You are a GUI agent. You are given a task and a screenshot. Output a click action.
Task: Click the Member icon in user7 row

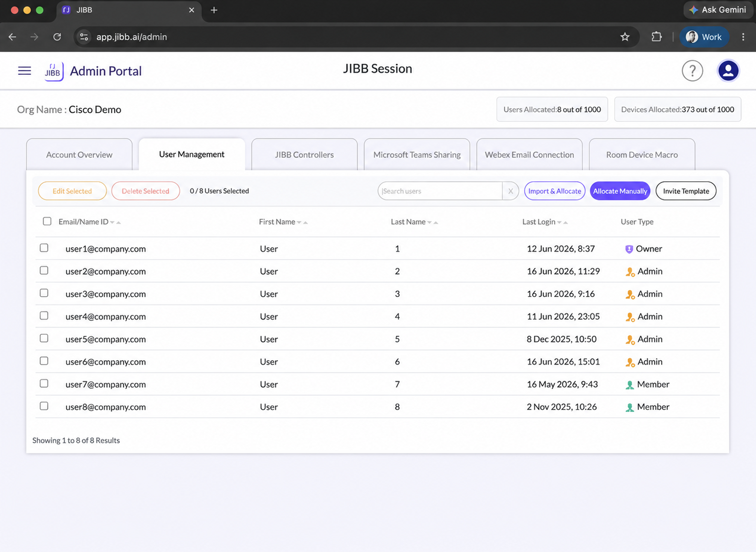pyautogui.click(x=629, y=385)
